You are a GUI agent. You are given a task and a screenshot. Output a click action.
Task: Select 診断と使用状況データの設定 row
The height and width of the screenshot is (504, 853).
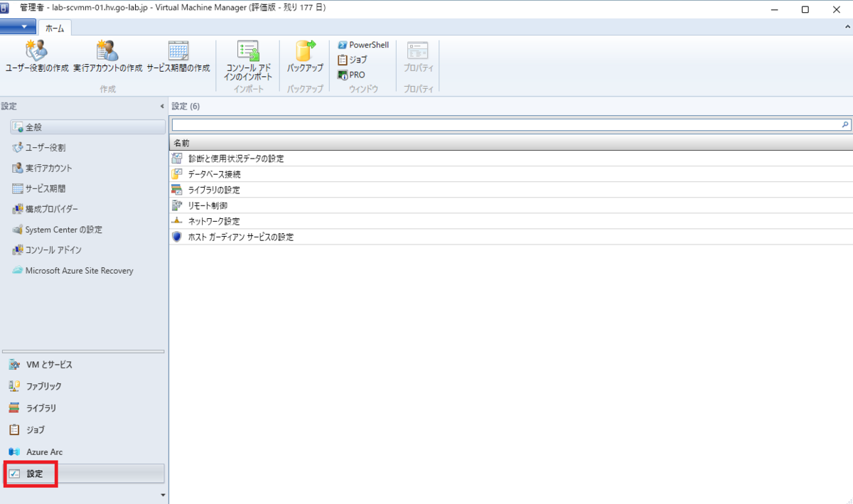click(x=511, y=159)
